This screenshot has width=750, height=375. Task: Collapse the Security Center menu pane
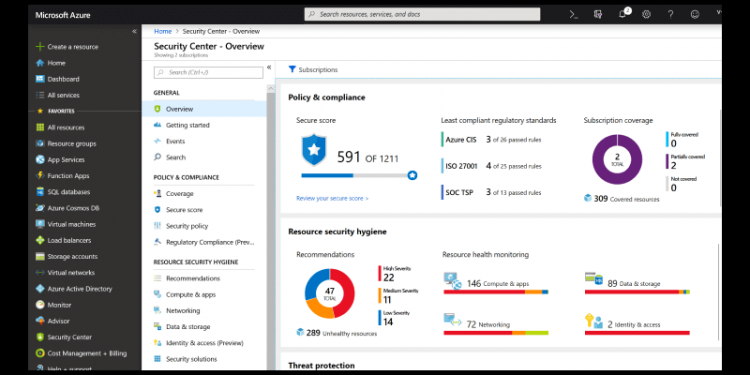coord(269,67)
